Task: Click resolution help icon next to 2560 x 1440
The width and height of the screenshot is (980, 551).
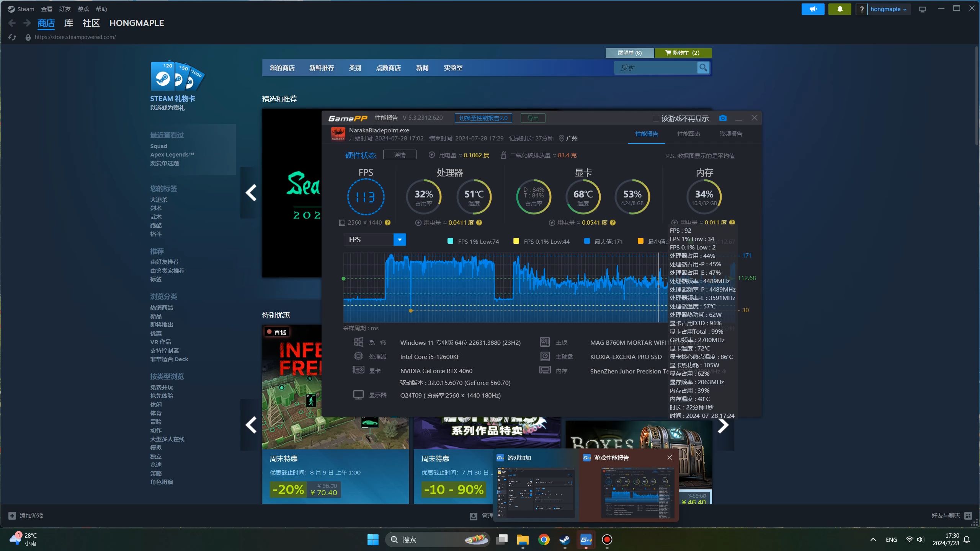Action: pos(387,223)
